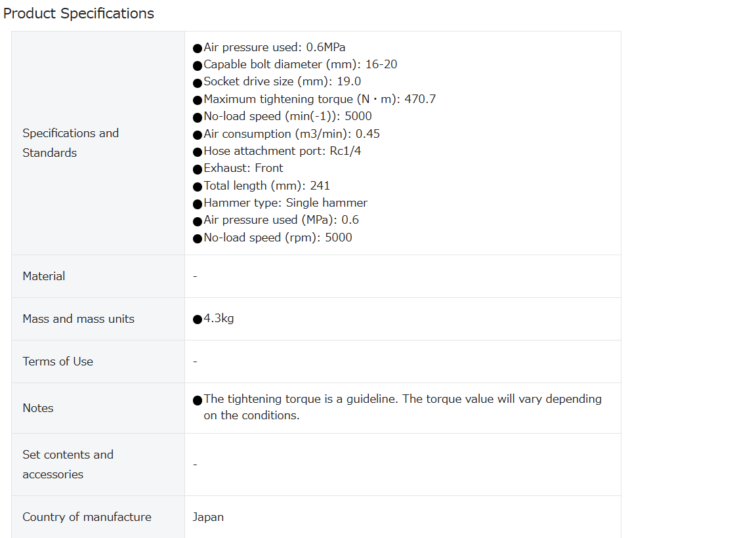Click bullet icon beside Maximum tightening torque
The height and width of the screenshot is (538, 756).
tap(197, 100)
